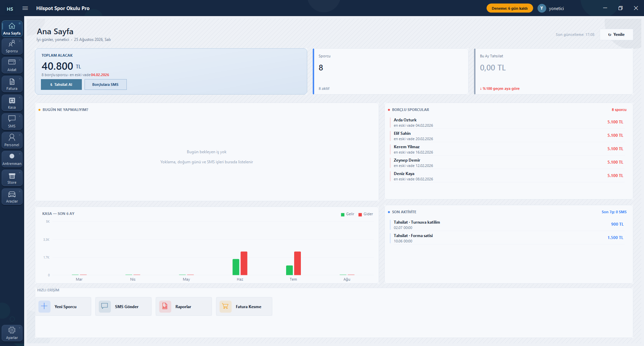This screenshot has height=346, width=644.
Task: Open Personel staff section
Action: [12, 140]
